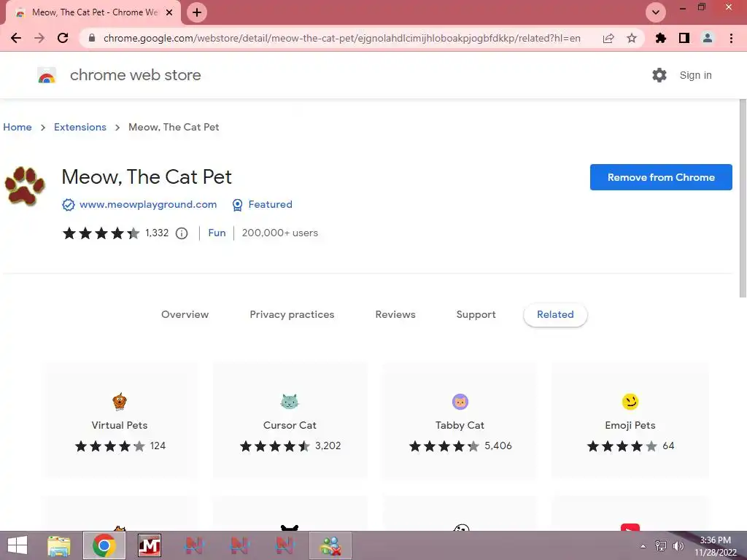Image resolution: width=747 pixels, height=560 pixels.
Task: Click the Virtual Pets dog icon
Action: [x=120, y=402]
